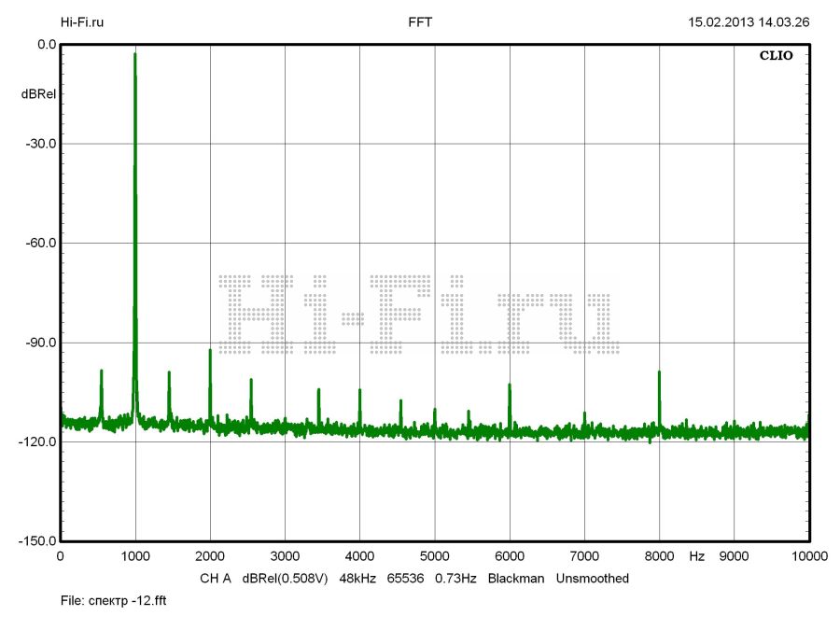Click the 48kHz sample rate text
The image size is (840, 630).
(x=357, y=579)
